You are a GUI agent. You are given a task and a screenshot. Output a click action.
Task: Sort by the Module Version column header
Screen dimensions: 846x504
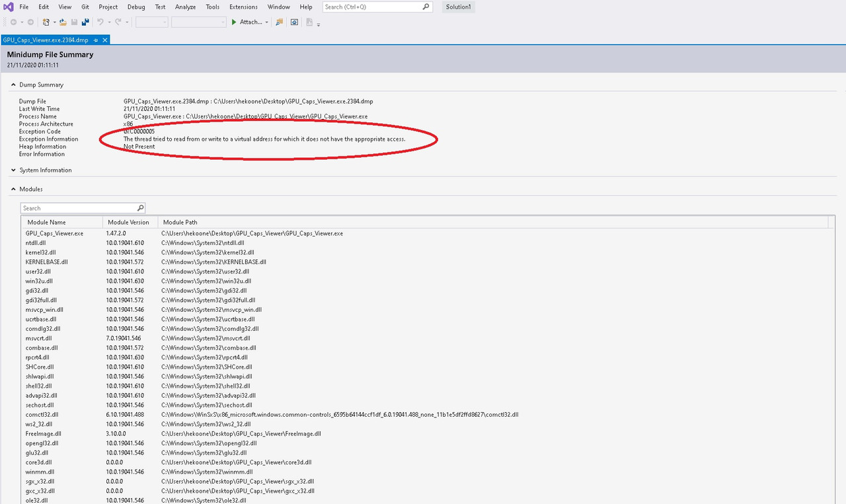tap(130, 222)
